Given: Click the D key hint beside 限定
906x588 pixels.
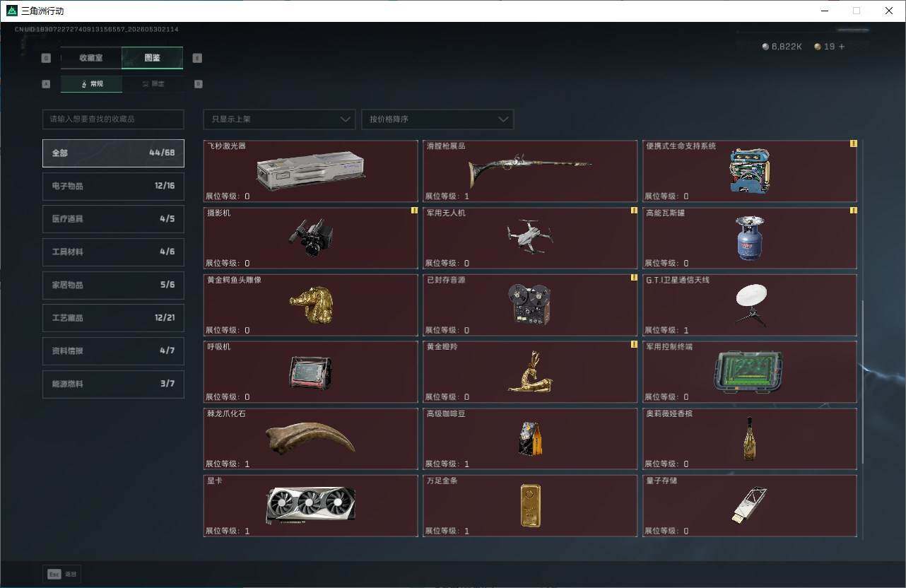Looking at the screenshot, I should (198, 83).
